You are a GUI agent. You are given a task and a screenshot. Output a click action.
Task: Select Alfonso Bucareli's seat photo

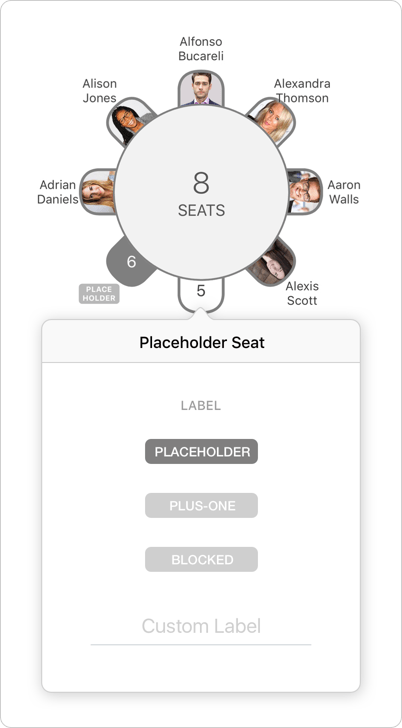pos(201,88)
